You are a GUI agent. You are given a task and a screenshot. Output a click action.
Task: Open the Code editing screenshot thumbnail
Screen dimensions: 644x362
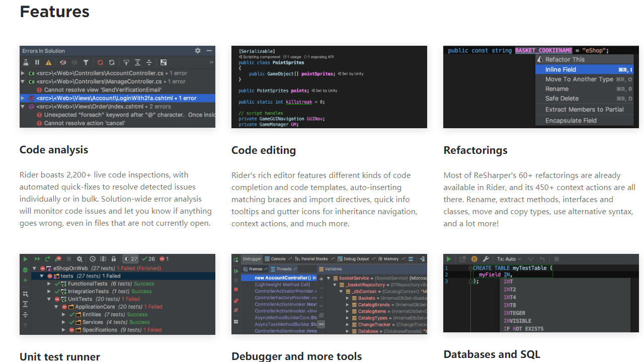[329, 87]
